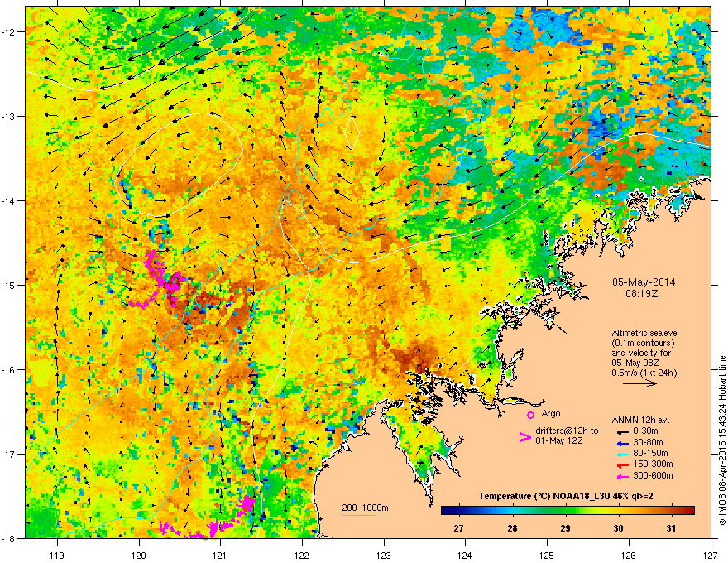Click the 'Altimetric sealevel' legend text
The height and width of the screenshot is (563, 728).
645,333
